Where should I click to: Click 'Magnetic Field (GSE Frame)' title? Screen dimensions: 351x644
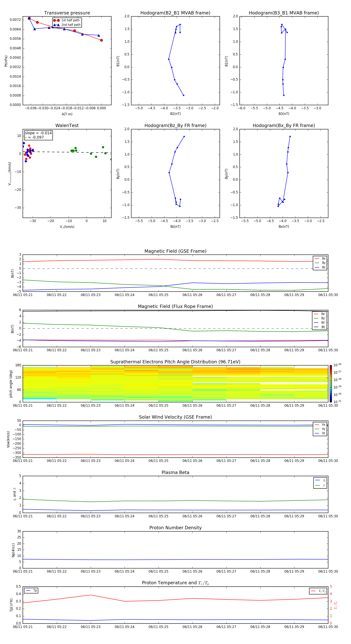(175, 251)
